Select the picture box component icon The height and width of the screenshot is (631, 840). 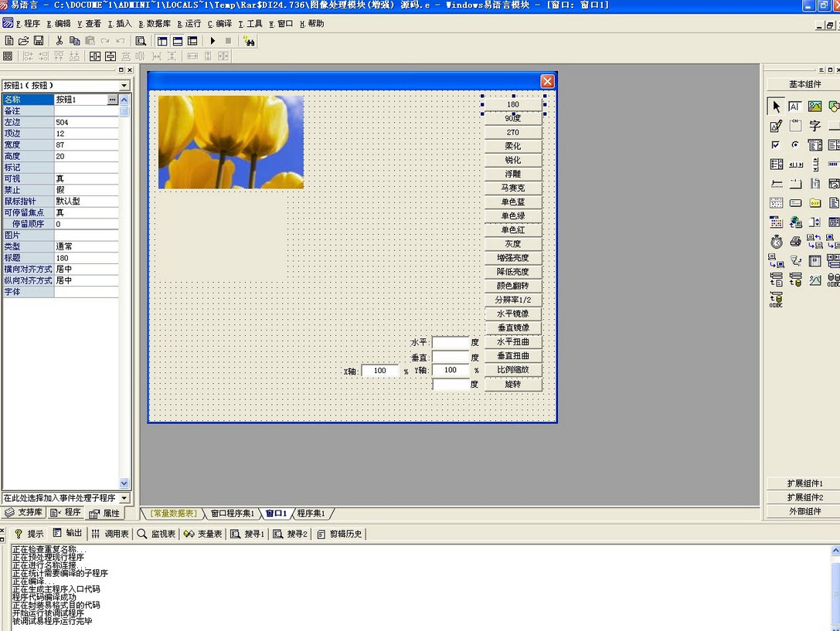[814, 107]
